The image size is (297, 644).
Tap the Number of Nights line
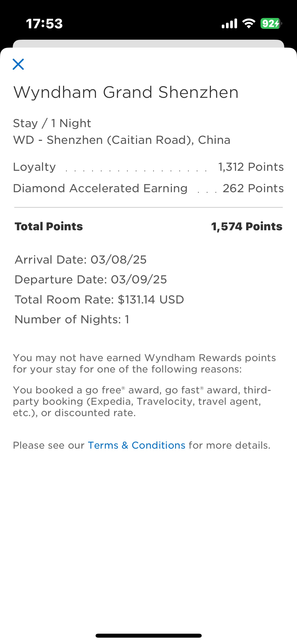point(72,319)
